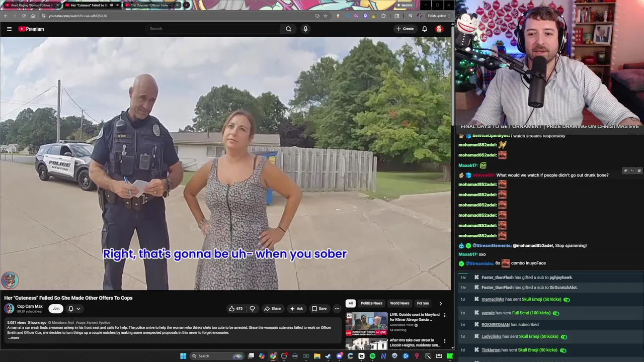Open options for the Kilmar Abrego Garcia video
This screenshot has height=362, width=644.
(x=444, y=315)
